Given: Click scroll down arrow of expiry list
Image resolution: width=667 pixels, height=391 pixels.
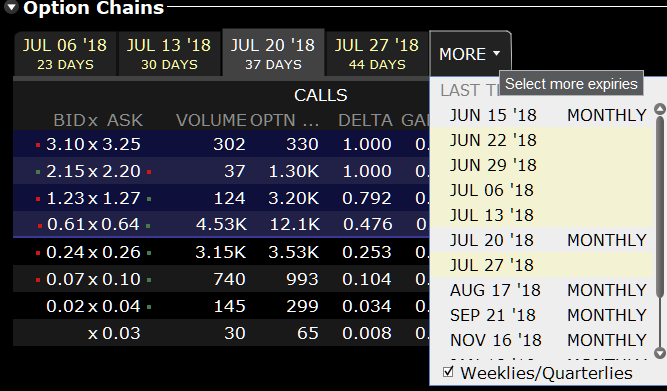Looking at the screenshot, I should (x=660, y=353).
